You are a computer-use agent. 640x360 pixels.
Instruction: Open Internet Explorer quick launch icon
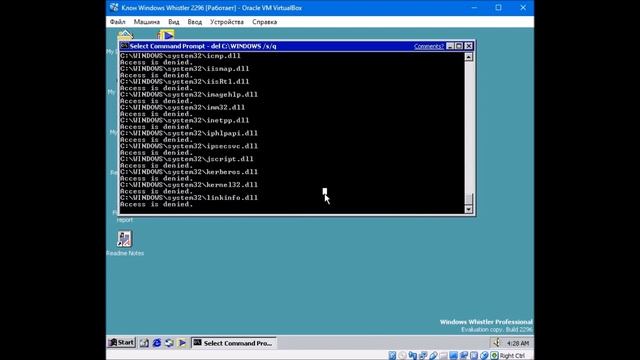pos(156,343)
